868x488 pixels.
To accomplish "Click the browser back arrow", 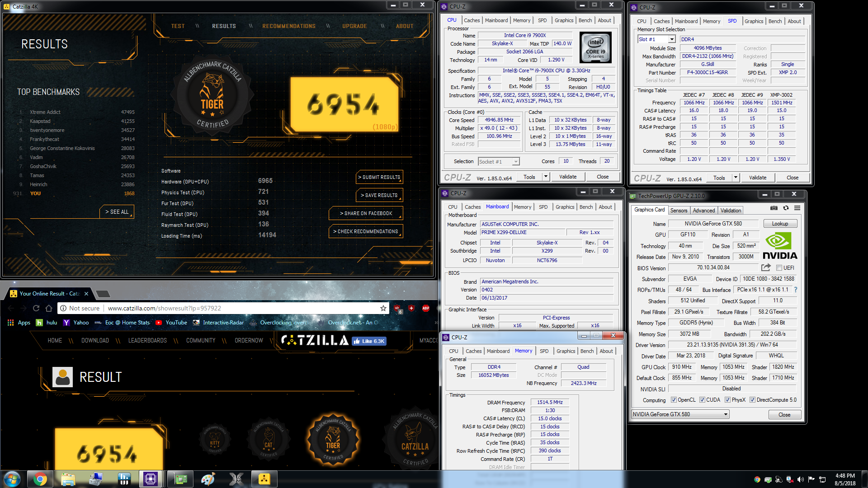I will [11, 308].
